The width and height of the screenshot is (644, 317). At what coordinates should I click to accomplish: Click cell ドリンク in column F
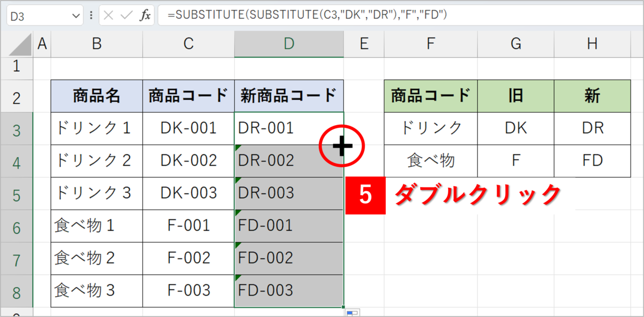(431, 129)
